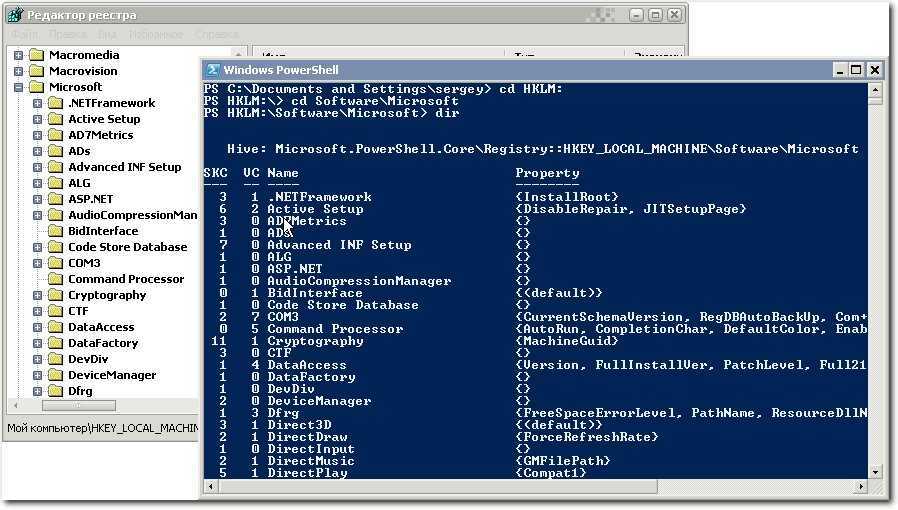Select the ASP.NET folder icon
This screenshot has width=898, height=510.
[x=55, y=199]
